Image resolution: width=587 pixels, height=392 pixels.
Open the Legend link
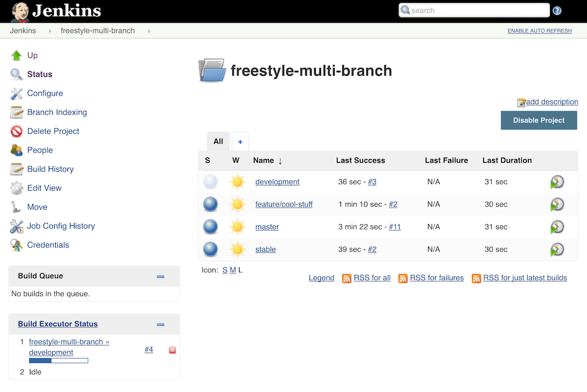pyautogui.click(x=321, y=278)
